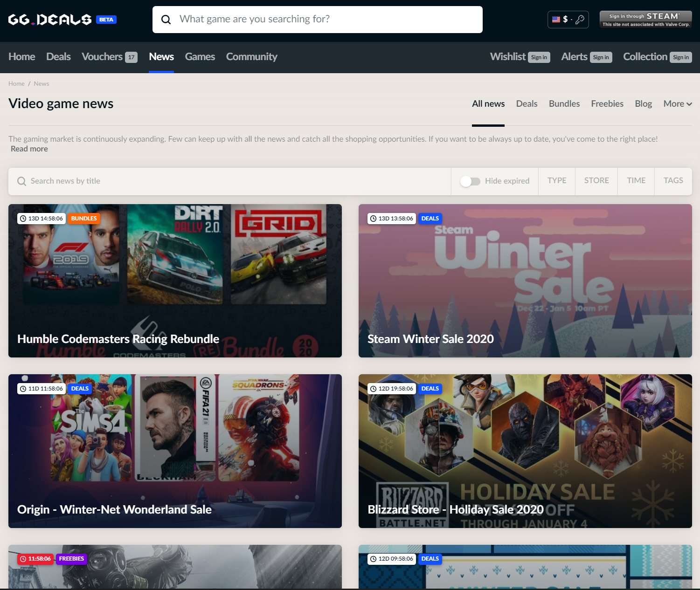The image size is (700, 590).
Task: Click the Vouchers 17 count badge
Action: click(x=132, y=57)
